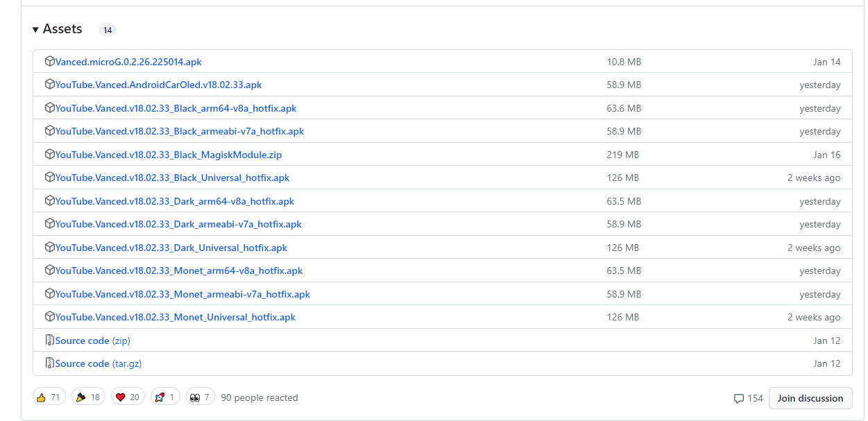The image size is (868, 421).
Task: Click the 10.8 MB size for Vanced.microG
Action: (624, 62)
